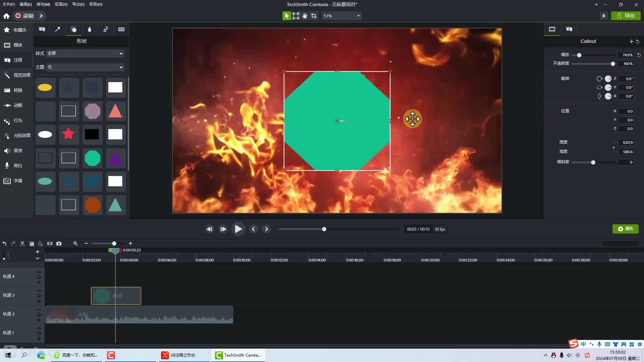Open the keystroke callout annotation tab

tap(121, 29)
